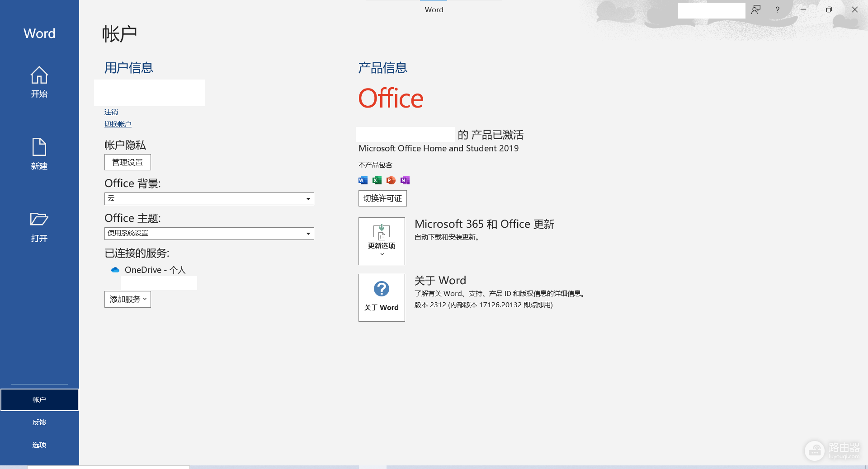Open the 开始 home page
Viewport: 868px width, 469px height.
tap(39, 82)
